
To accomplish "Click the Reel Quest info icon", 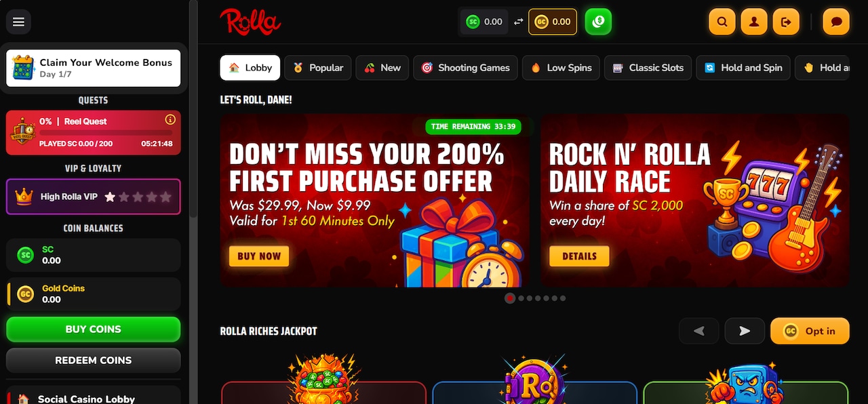I will (170, 120).
